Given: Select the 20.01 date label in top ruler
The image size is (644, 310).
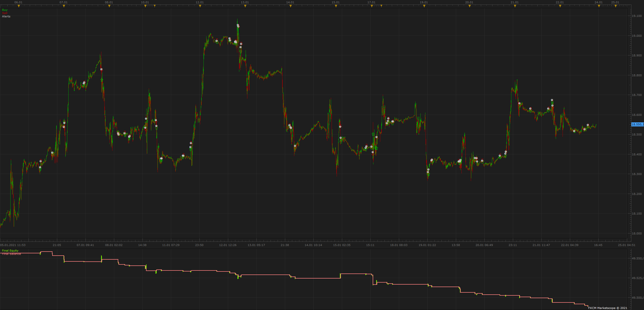Looking at the screenshot, I should [x=469, y=2].
